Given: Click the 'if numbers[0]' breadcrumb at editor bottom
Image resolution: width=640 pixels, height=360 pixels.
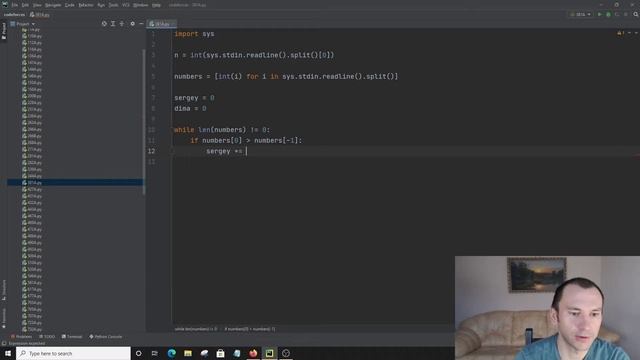Looking at the screenshot, I should pos(250,329).
